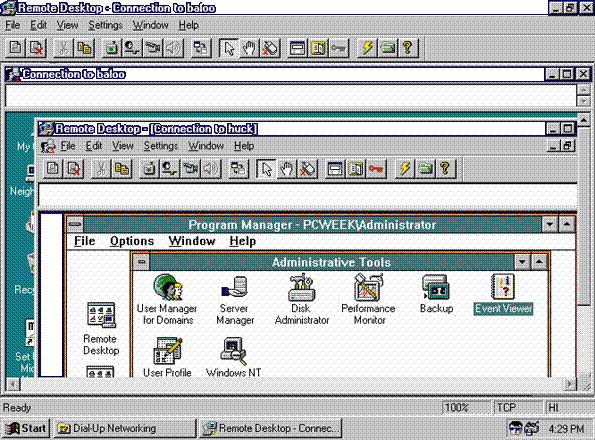Click the Windows NT diagnostics icon
Image resolution: width=595 pixels, height=440 pixels.
click(234, 357)
